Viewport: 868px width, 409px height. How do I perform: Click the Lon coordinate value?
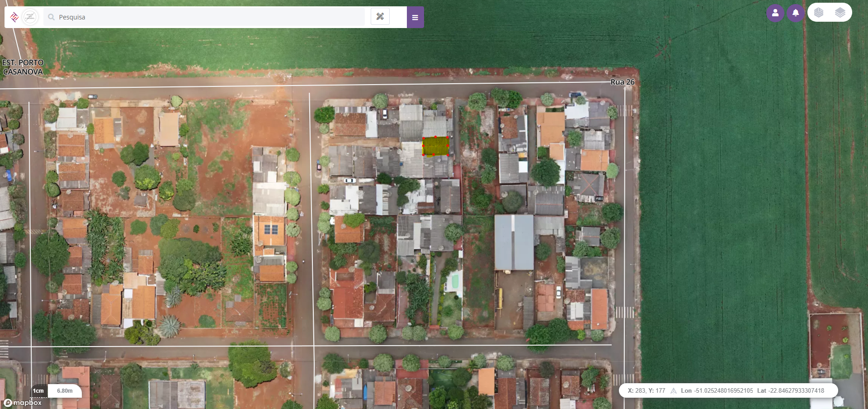click(x=723, y=390)
